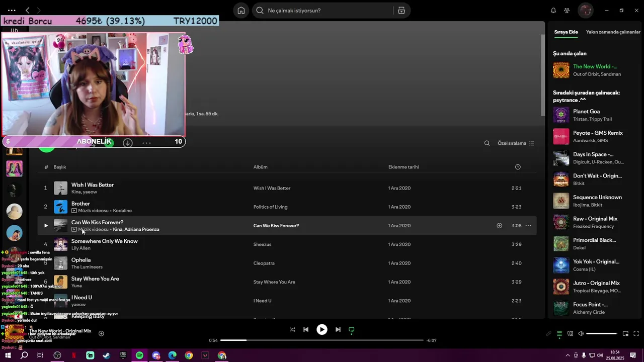
Task: Toggle remaining time display '-6:07'
Action: pos(431,340)
